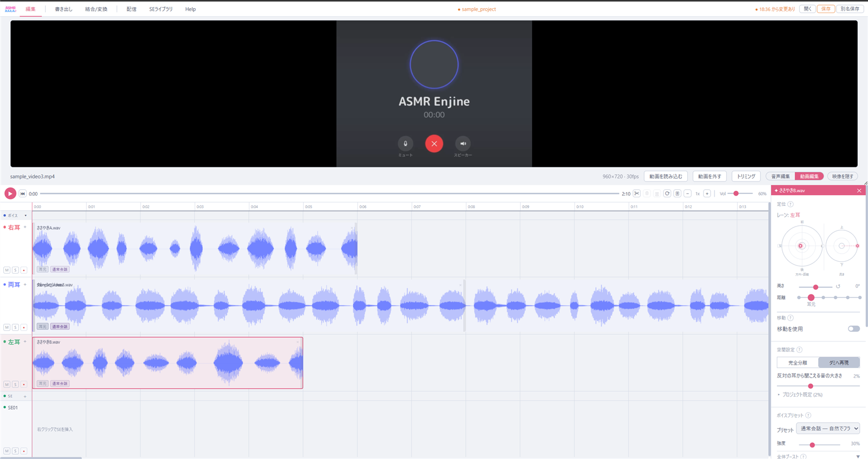Open the SEライブラリ menu

pos(161,9)
